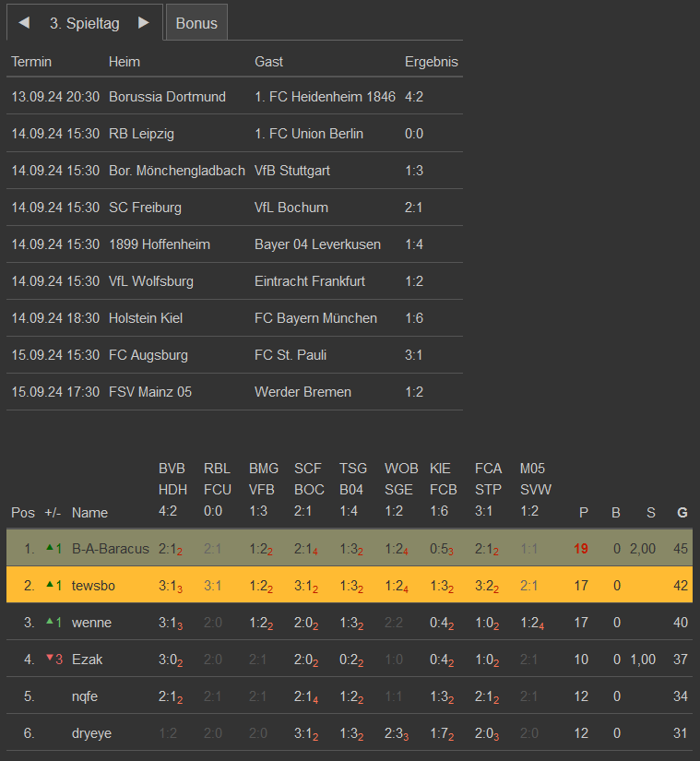Image resolution: width=700 pixels, height=761 pixels.
Task: Sort ranking by P points column
Action: point(583,513)
